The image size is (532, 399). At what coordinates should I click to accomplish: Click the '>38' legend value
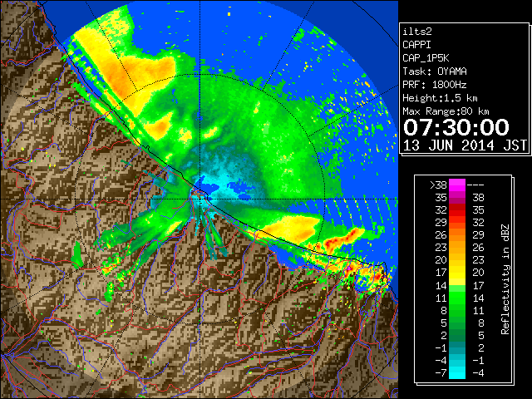click(438, 185)
